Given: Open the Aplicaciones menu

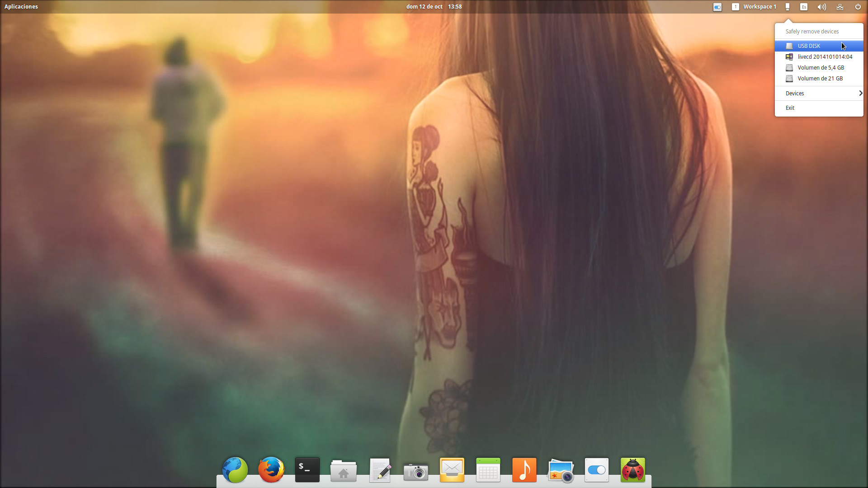Looking at the screenshot, I should 21,7.
